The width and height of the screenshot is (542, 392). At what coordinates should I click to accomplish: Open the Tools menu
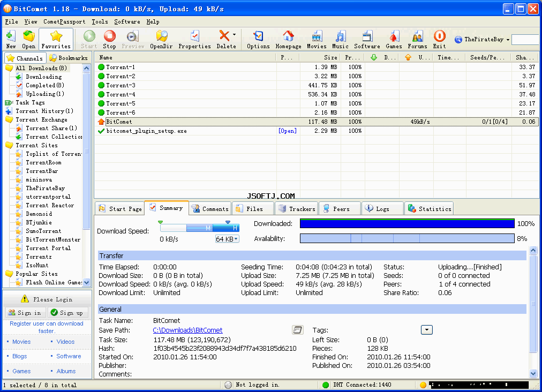click(100, 21)
